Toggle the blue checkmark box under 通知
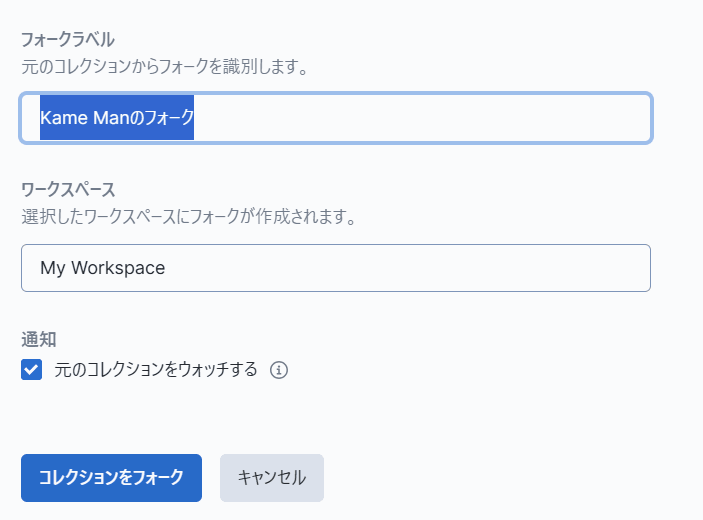Image resolution: width=703 pixels, height=520 pixels. pos(31,370)
